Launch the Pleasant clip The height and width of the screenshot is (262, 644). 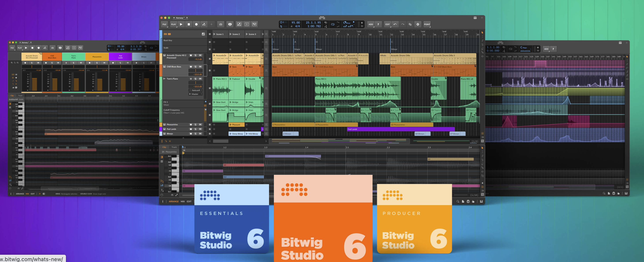[x=230, y=125]
